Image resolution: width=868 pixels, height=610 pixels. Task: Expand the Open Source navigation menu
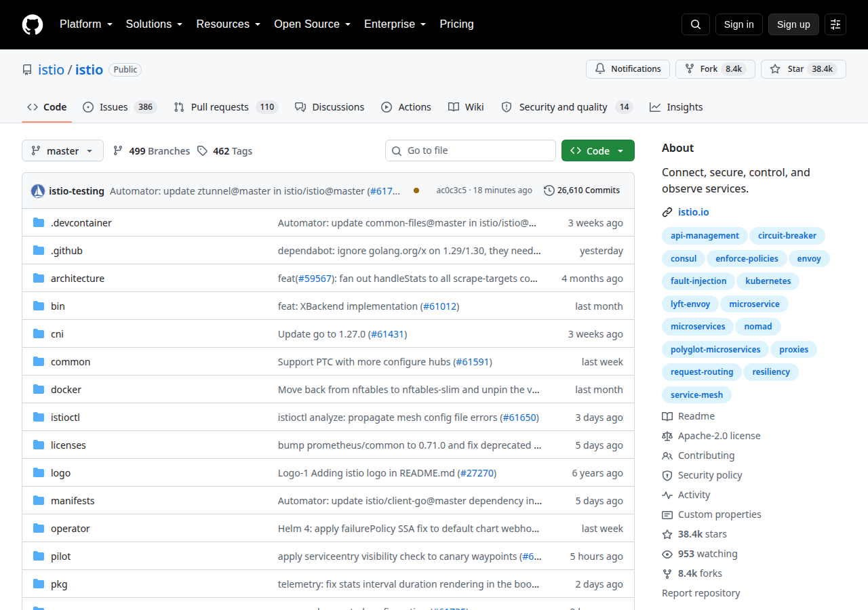coord(312,24)
